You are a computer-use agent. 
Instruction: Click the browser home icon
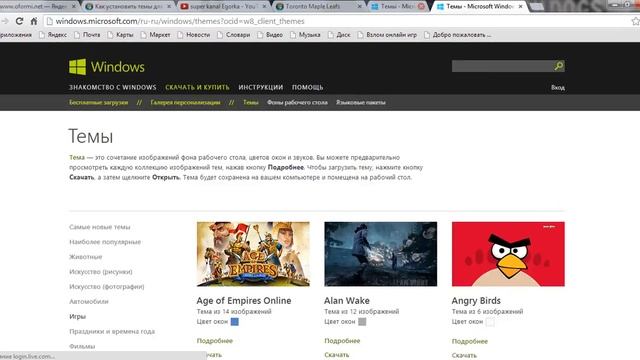[34, 21]
